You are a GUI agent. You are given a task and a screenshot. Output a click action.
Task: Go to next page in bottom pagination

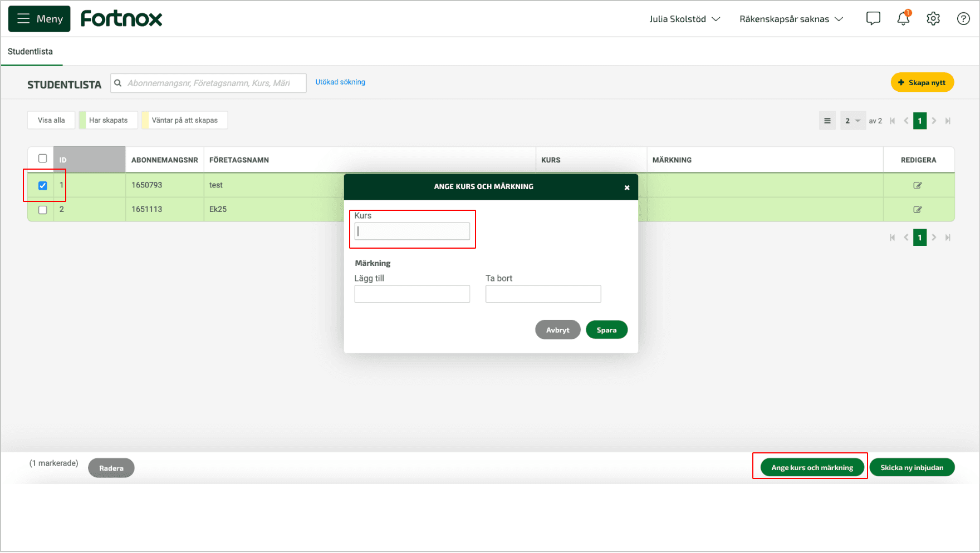pos(934,238)
